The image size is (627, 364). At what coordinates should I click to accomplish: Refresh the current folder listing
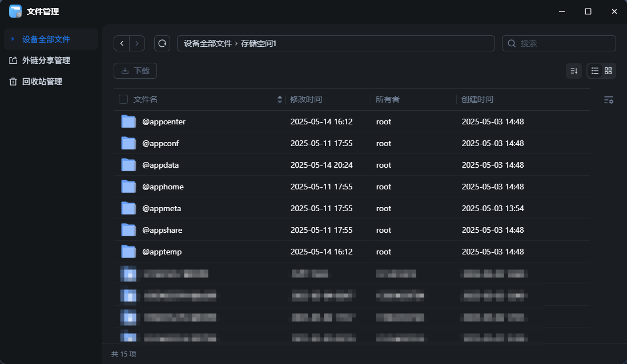coord(162,43)
